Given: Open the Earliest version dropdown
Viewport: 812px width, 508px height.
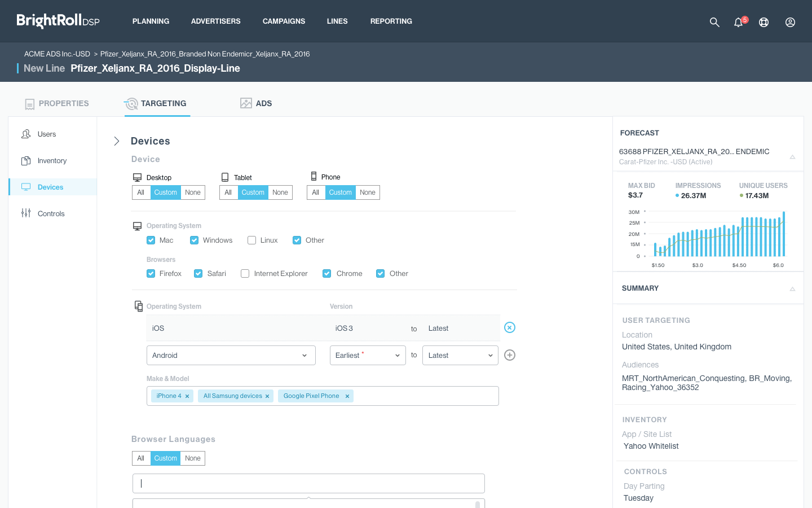Looking at the screenshot, I should click(368, 355).
